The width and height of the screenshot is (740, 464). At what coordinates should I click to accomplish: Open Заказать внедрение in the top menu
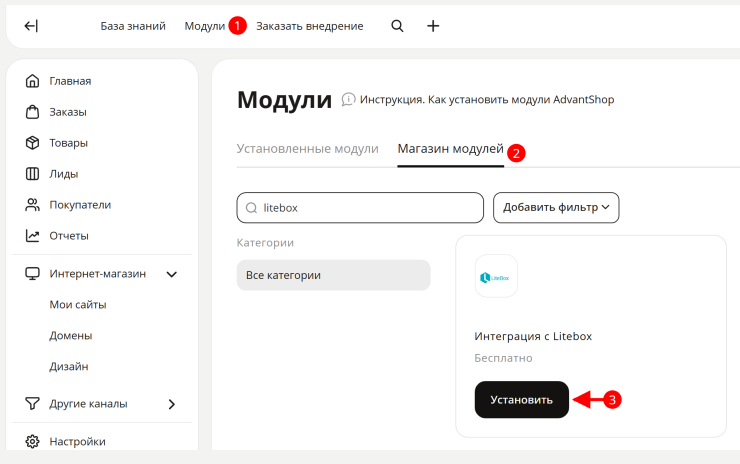coord(310,26)
